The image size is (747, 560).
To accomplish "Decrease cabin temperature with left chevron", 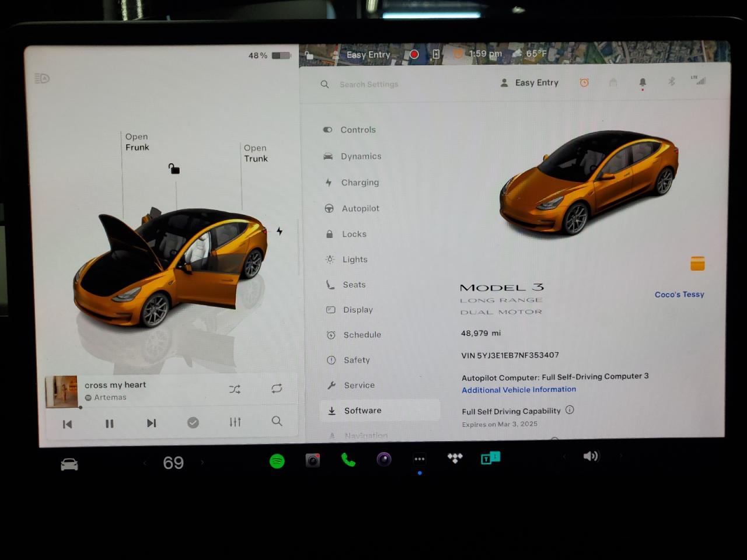I will tap(145, 463).
